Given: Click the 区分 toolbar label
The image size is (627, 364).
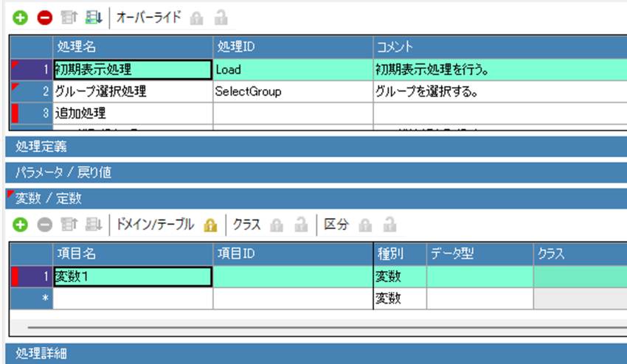Looking at the screenshot, I should pyautogui.click(x=336, y=225).
